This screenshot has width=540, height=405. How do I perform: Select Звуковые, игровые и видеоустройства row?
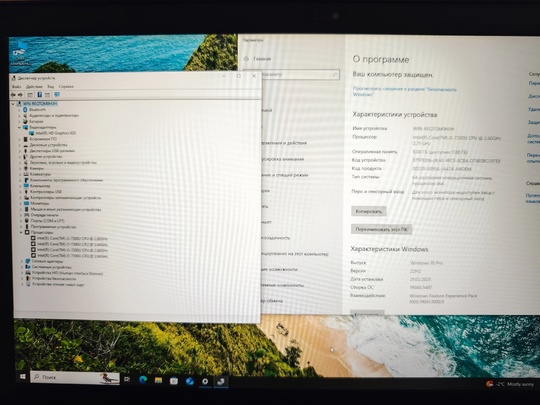point(63,163)
